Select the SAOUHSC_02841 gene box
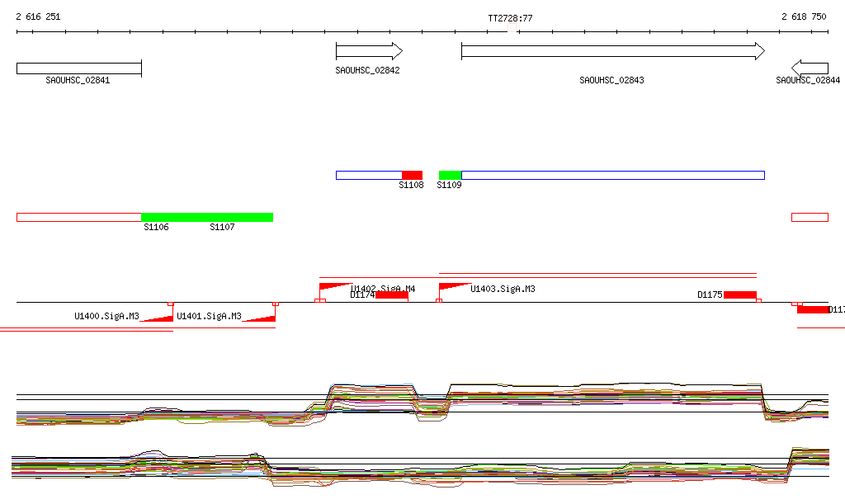845x504 pixels. click(78, 68)
